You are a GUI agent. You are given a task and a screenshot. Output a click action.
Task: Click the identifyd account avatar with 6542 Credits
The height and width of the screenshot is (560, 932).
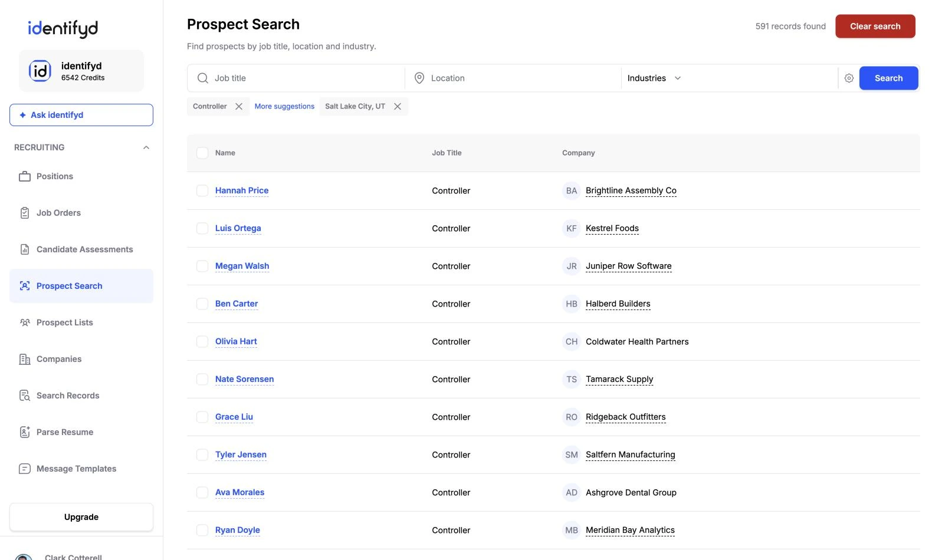40,71
